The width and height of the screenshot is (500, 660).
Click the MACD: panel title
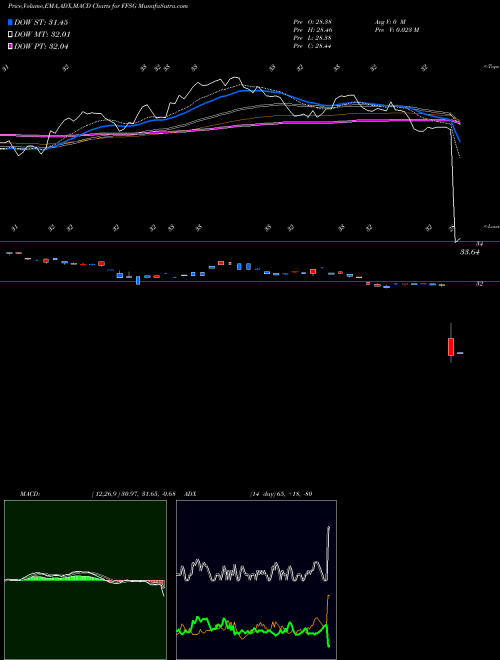tap(30, 494)
